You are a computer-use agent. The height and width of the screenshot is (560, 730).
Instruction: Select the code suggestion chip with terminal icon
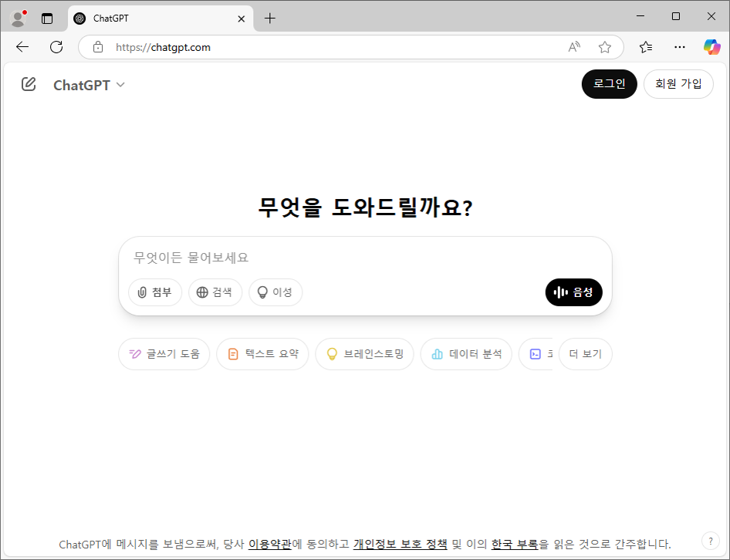tap(536, 354)
